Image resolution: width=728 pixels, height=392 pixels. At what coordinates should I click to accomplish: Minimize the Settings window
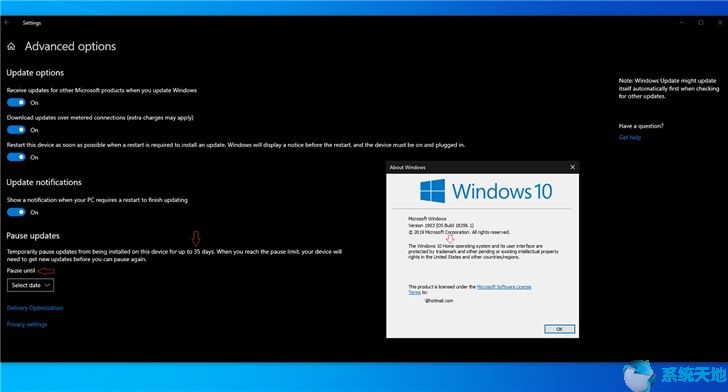682,22
